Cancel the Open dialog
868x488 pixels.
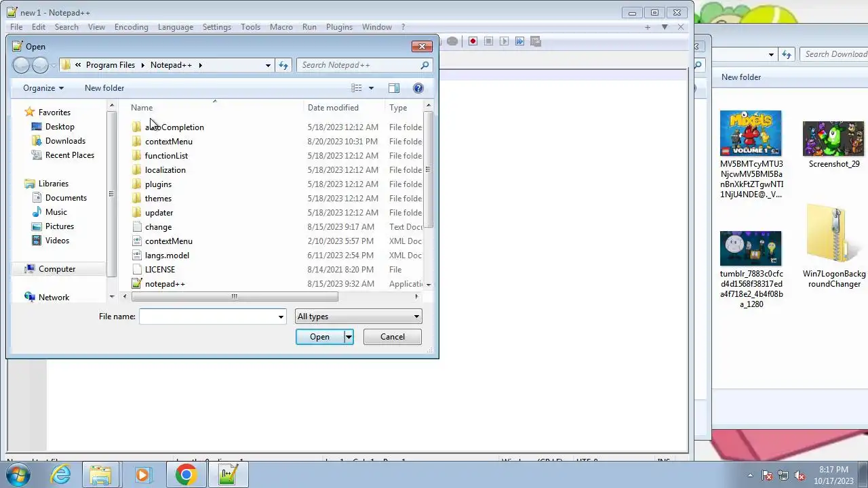pos(392,337)
